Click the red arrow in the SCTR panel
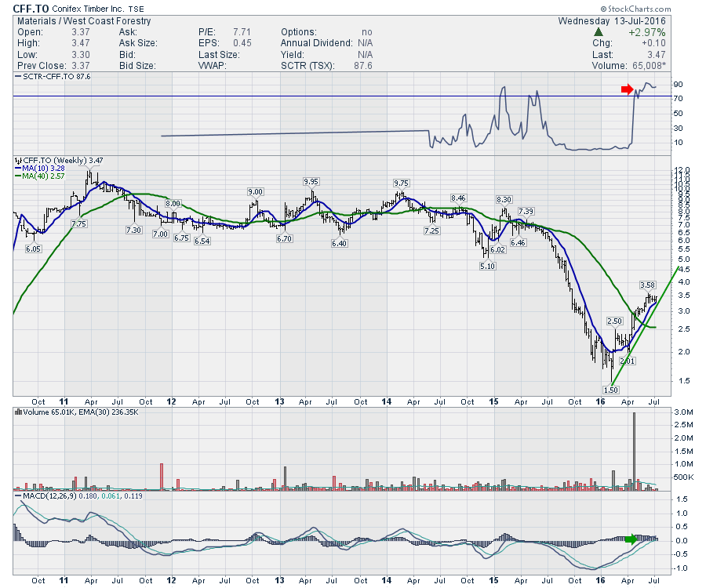Image resolution: width=706 pixels, height=588 pixels. tap(627, 90)
